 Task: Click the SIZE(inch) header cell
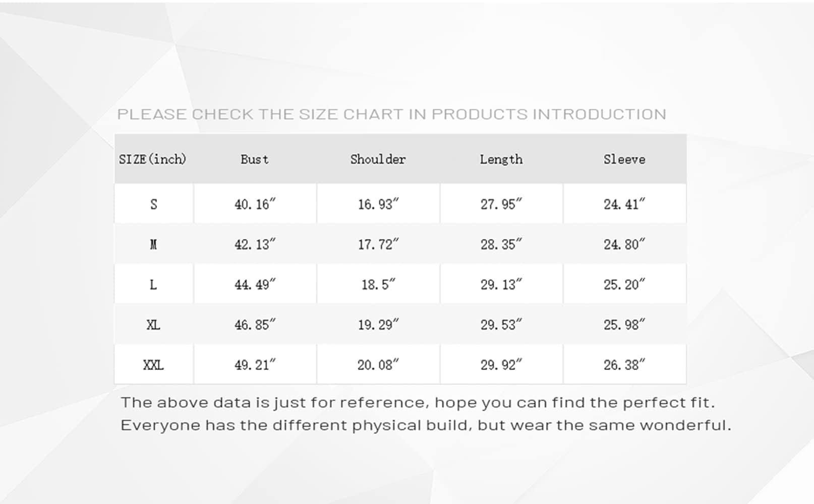153,159
